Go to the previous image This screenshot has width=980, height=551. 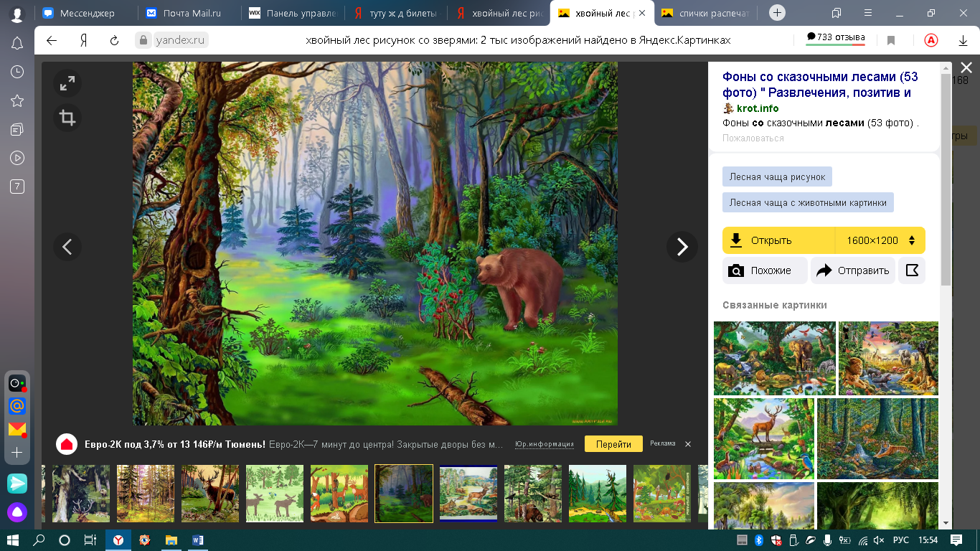[67, 247]
